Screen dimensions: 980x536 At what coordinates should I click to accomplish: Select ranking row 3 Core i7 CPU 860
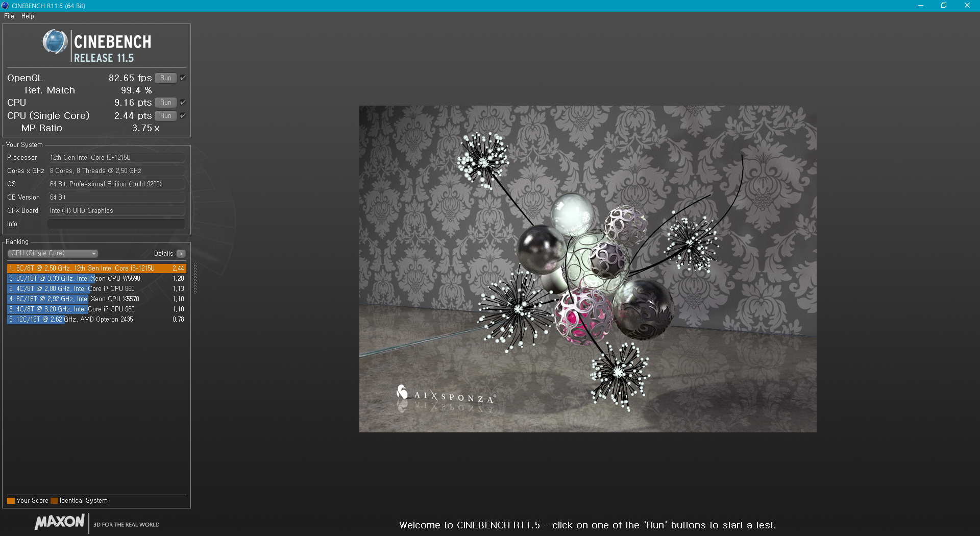tap(96, 289)
